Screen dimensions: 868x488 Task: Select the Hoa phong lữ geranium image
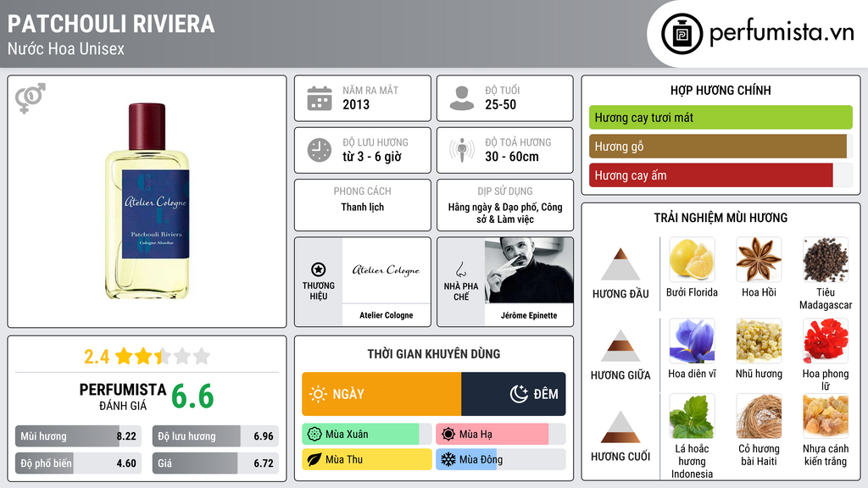tap(826, 341)
